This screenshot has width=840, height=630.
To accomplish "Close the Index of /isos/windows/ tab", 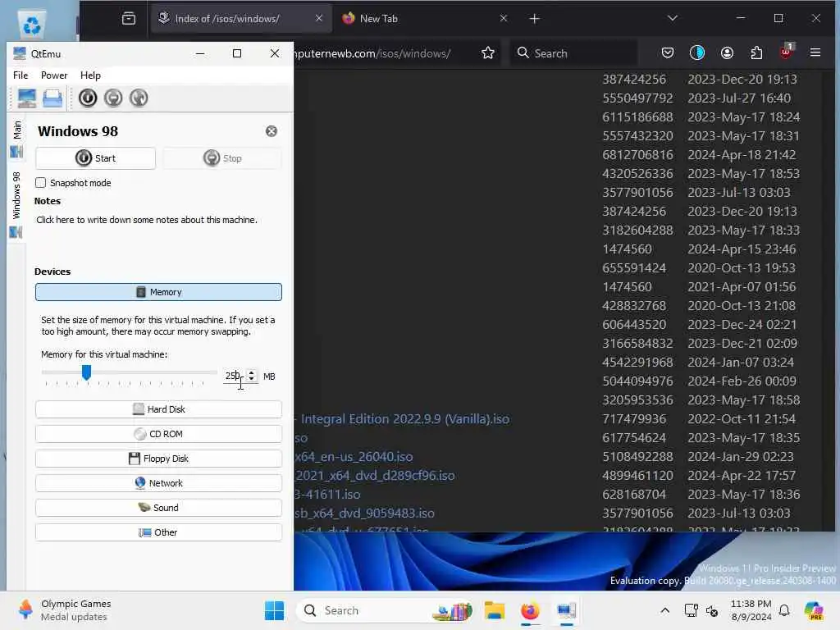I will click(x=319, y=18).
